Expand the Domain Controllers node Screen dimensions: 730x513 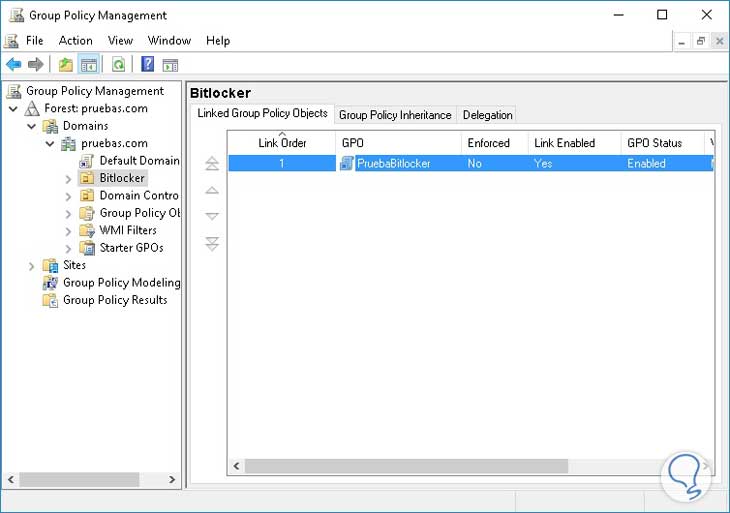pos(68,196)
